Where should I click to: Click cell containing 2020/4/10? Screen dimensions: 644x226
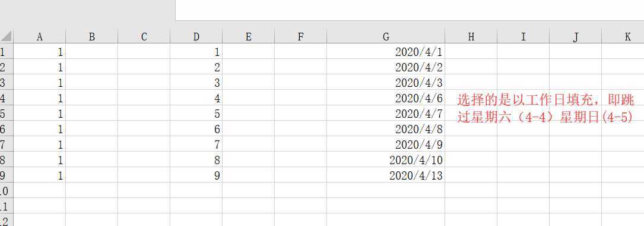386,160
